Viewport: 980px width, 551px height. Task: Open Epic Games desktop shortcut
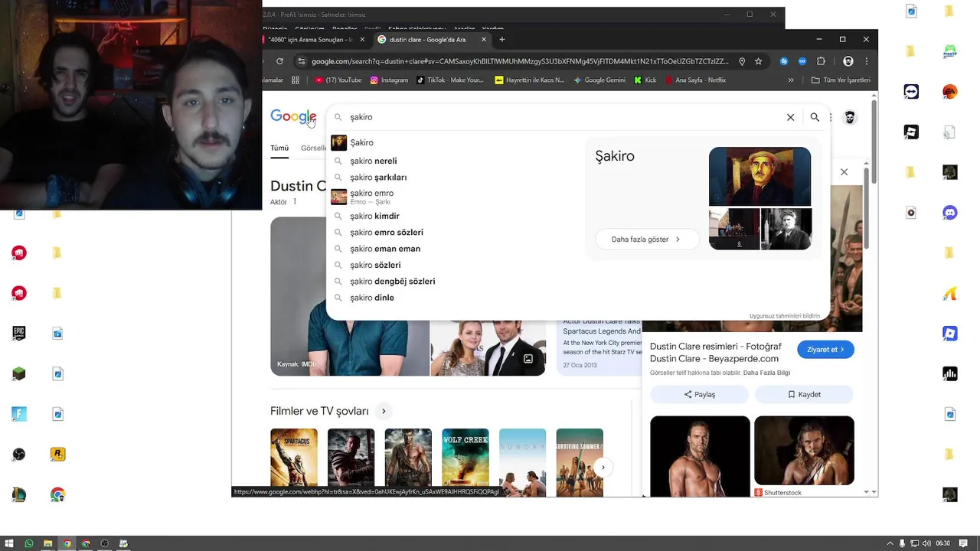click(19, 333)
